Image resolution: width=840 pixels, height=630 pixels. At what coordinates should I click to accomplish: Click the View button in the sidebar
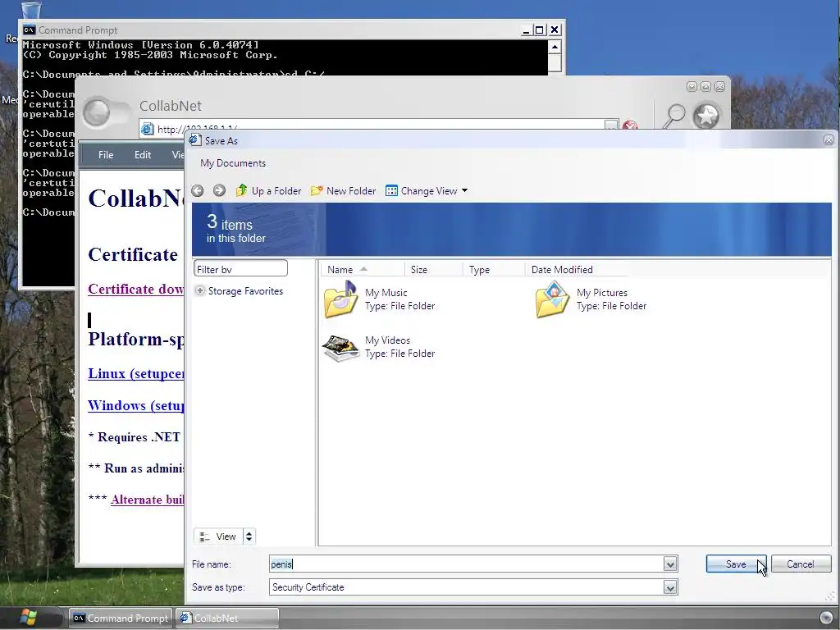click(x=218, y=536)
